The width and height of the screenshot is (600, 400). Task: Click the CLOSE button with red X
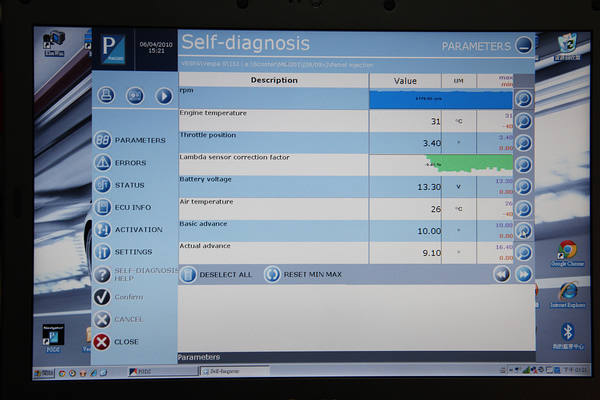(116, 341)
